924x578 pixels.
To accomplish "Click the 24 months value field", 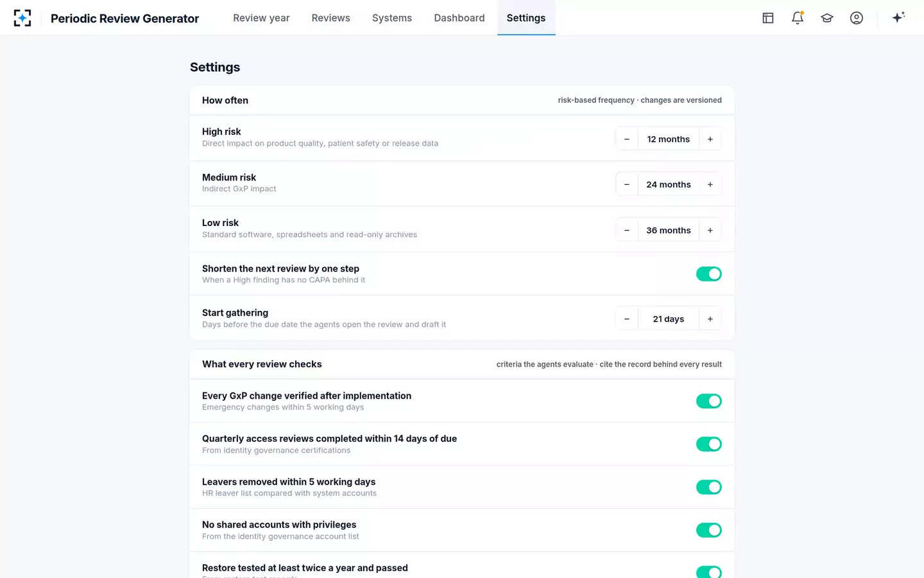I will (x=669, y=185).
